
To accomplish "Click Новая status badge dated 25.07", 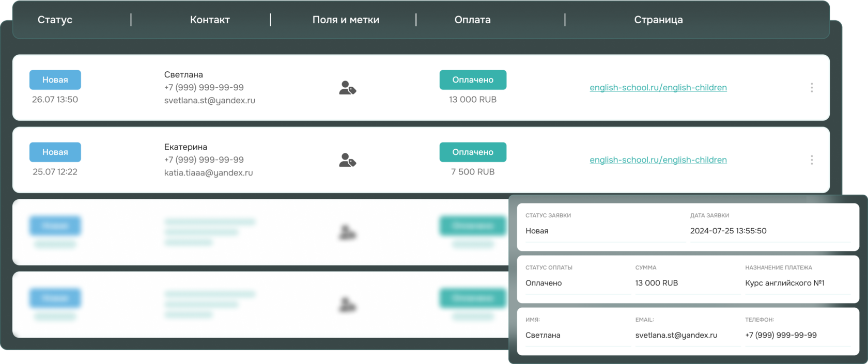I will pyautogui.click(x=55, y=152).
